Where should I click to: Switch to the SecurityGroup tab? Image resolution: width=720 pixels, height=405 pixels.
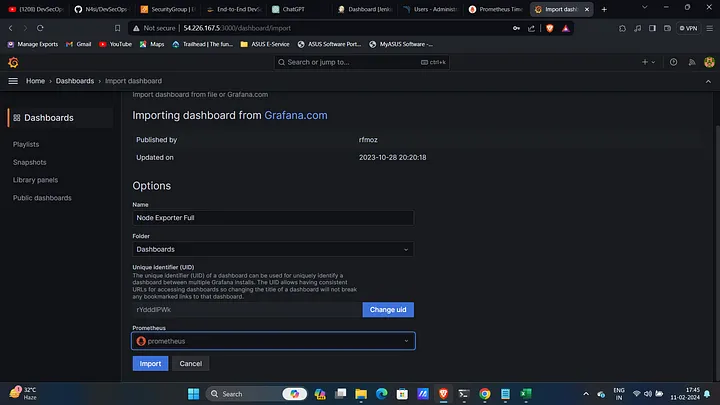pyautogui.click(x=168, y=9)
